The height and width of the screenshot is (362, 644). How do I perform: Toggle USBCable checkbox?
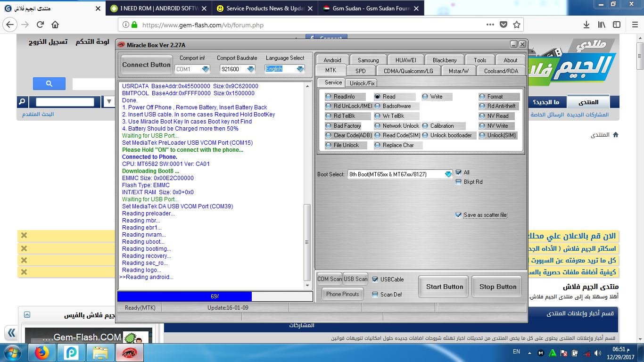coord(375,280)
